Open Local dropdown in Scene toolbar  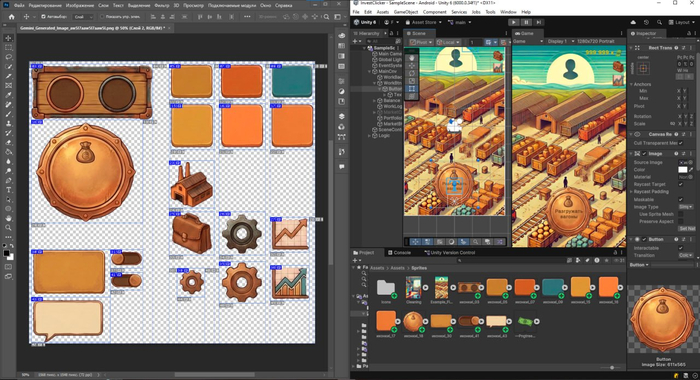point(449,42)
